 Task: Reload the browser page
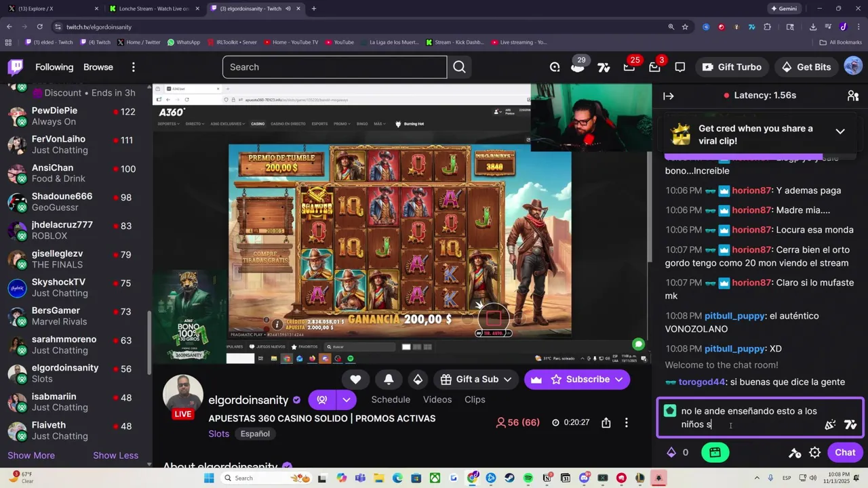point(40,26)
